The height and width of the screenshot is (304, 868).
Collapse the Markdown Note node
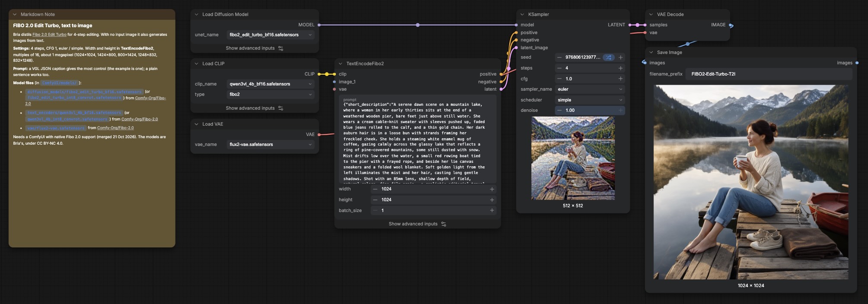tap(15, 14)
